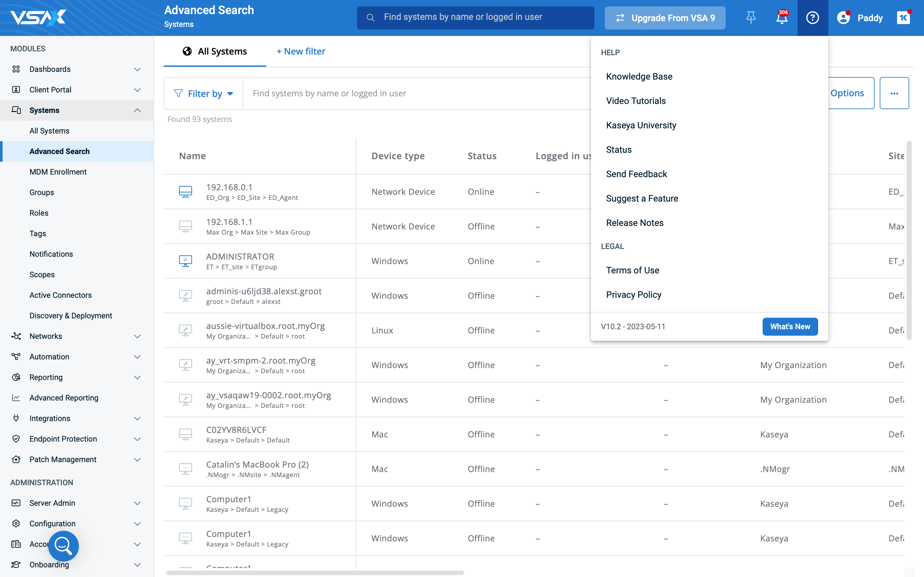
Task: Click the horizontal table scrollbar
Action: click(x=315, y=573)
